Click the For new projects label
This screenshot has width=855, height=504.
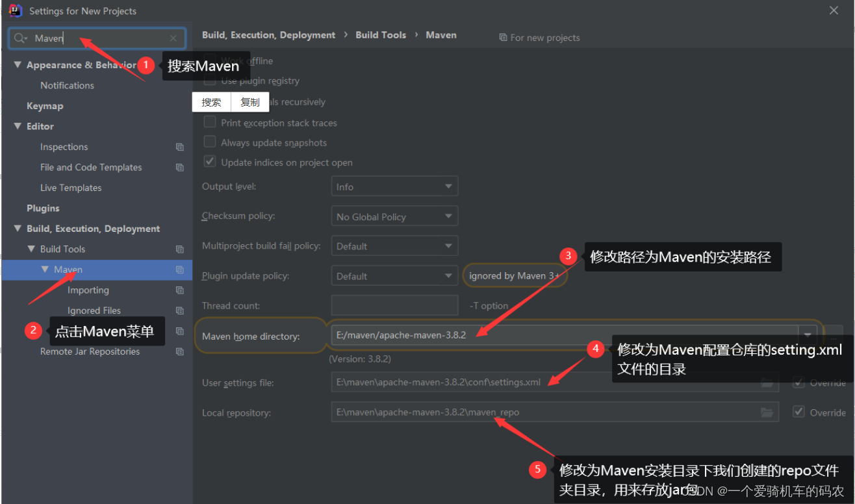tap(545, 38)
